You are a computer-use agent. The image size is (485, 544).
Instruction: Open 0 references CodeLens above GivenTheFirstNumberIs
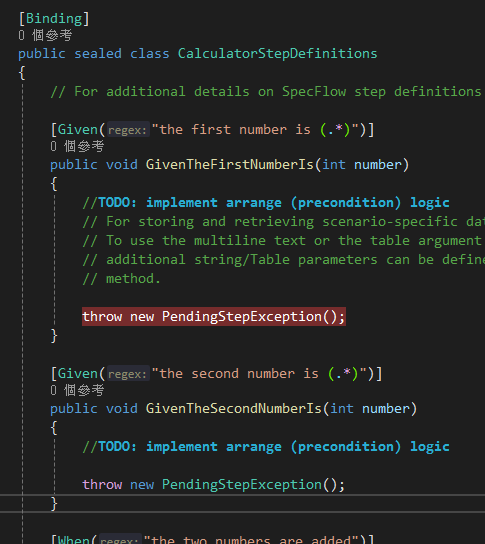pyautogui.click(x=77, y=146)
